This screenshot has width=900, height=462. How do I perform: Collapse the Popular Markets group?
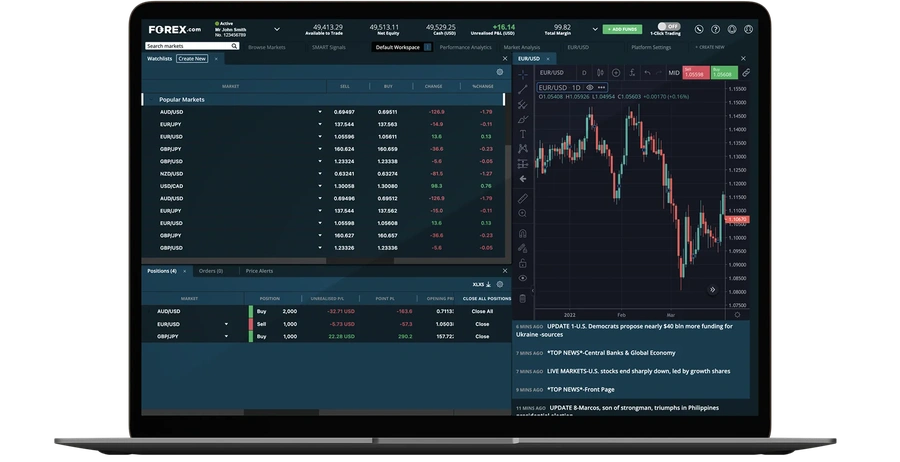pyautogui.click(x=151, y=99)
